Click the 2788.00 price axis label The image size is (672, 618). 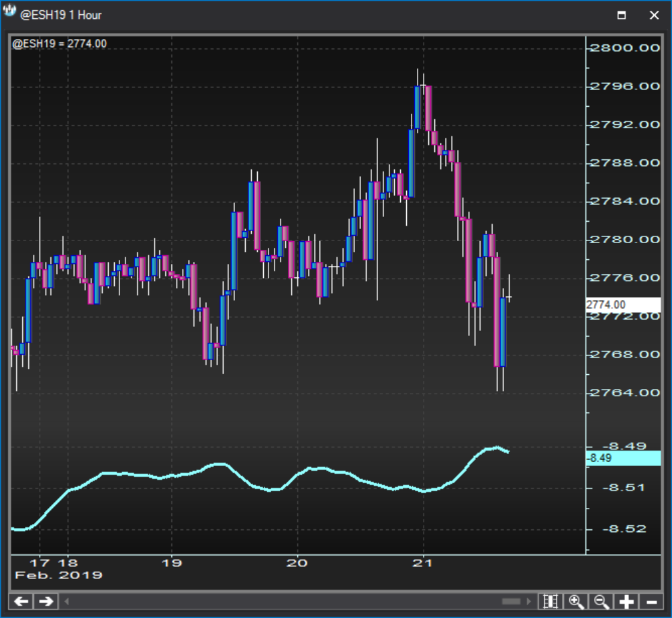[x=625, y=163]
